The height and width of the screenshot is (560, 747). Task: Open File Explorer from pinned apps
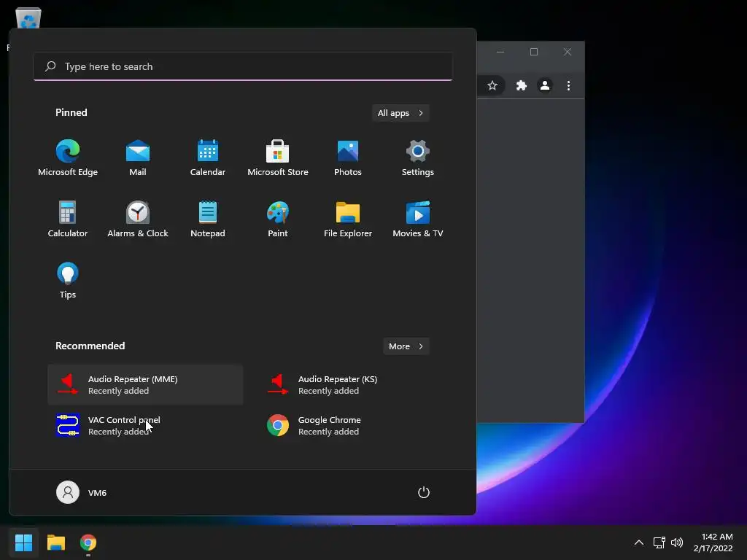348,219
